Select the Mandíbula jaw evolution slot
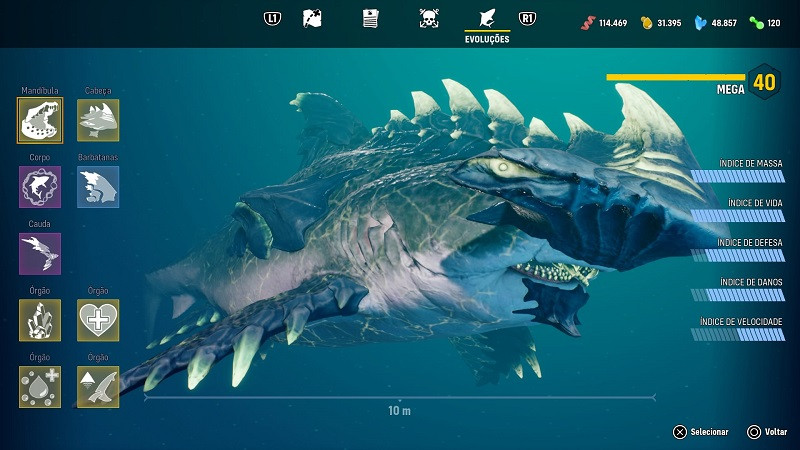The image size is (800, 450). click(40, 120)
